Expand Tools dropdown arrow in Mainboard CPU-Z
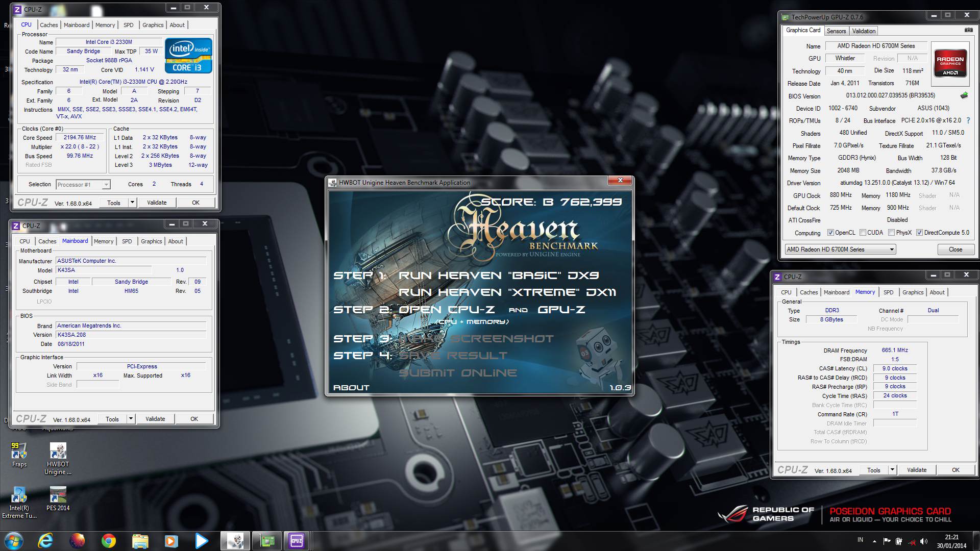The width and height of the screenshot is (980, 551). 131,419
